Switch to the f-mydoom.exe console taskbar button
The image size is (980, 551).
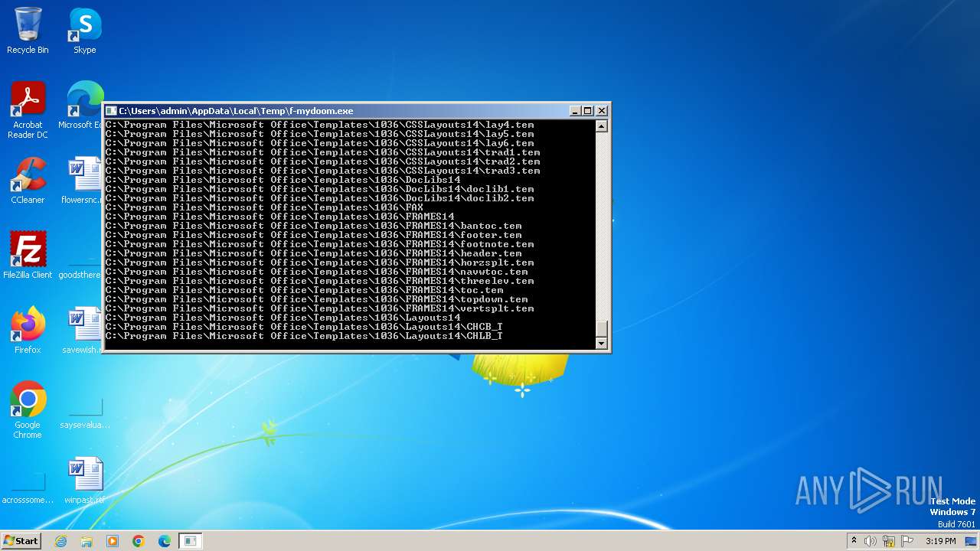click(x=191, y=541)
